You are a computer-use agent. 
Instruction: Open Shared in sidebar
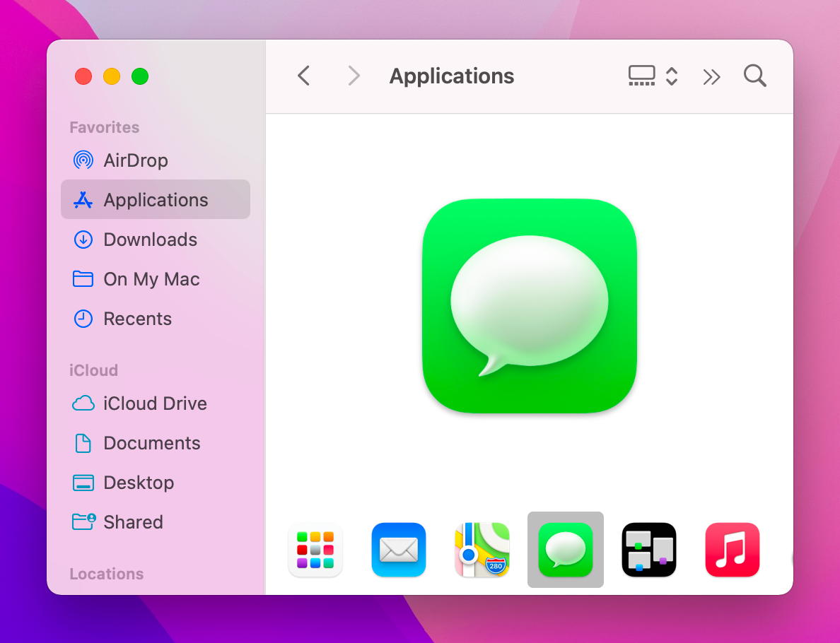pyautogui.click(x=156, y=522)
